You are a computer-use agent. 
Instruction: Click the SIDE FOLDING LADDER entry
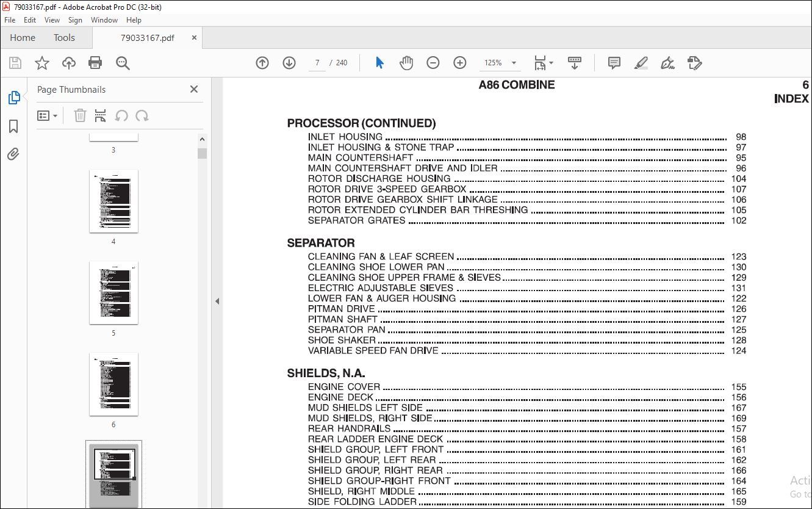526,502
